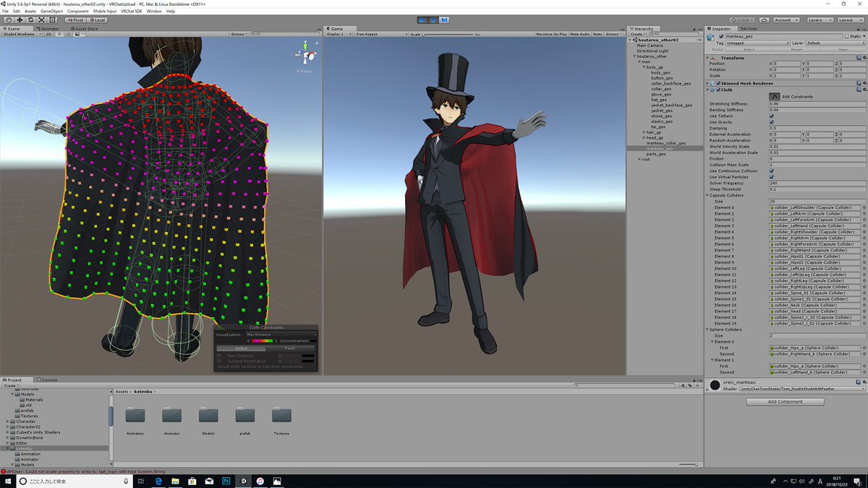This screenshot has height=488, width=868.
Task: Open Photoshop from the taskbar
Action: 226,481
